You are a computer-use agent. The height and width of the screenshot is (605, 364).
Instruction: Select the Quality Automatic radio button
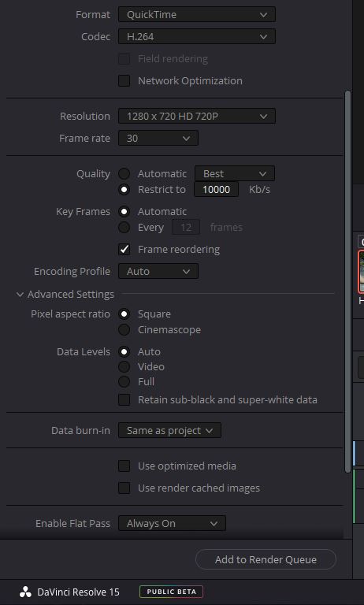coord(124,173)
